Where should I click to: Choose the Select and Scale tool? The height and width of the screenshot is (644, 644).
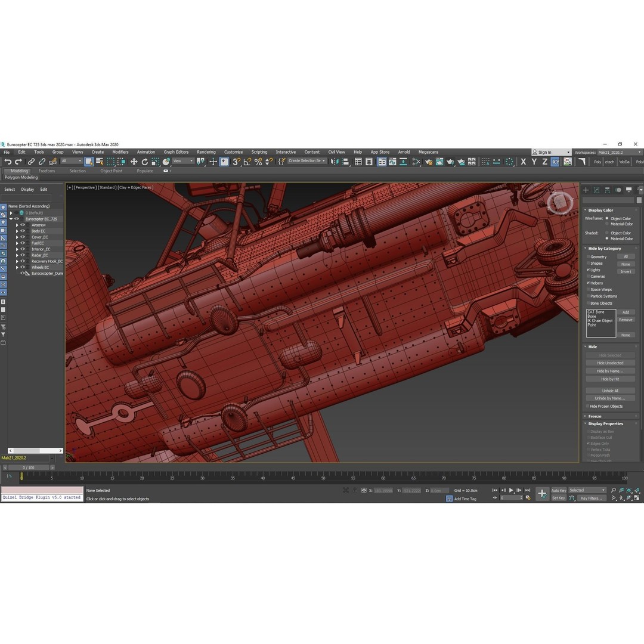155,162
